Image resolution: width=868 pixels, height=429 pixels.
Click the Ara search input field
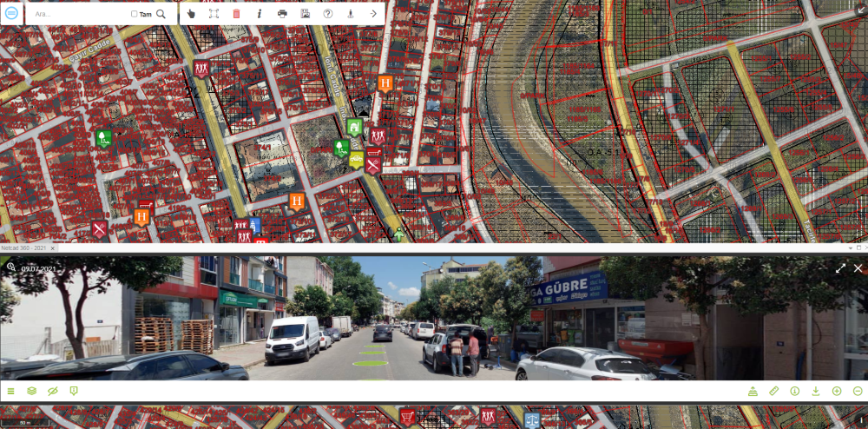tap(78, 14)
